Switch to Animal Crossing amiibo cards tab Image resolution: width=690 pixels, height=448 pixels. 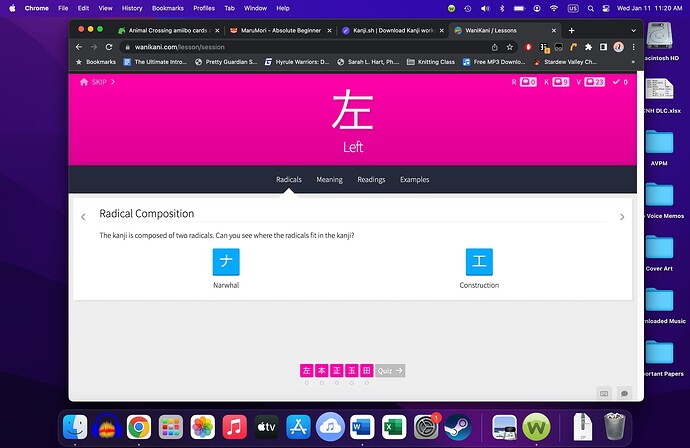(x=167, y=30)
